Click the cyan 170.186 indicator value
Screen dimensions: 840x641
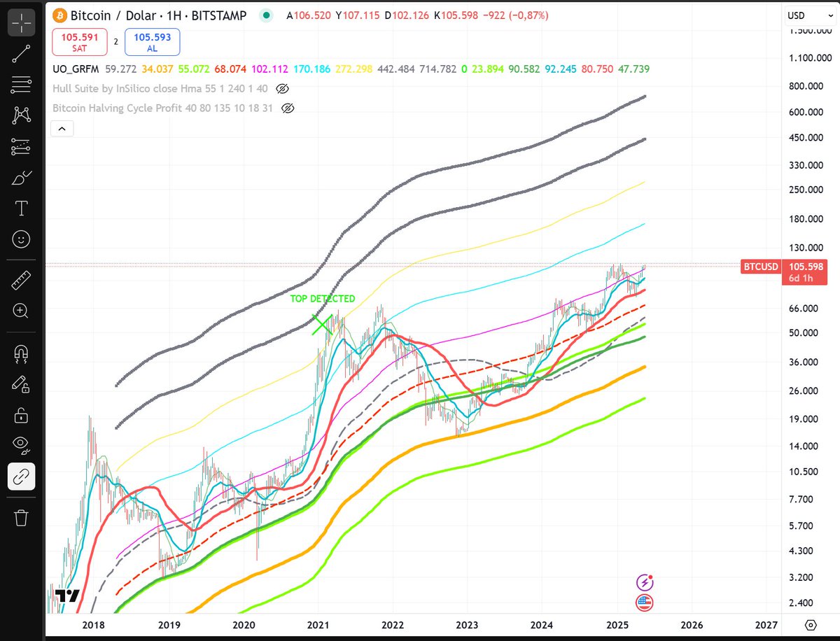(312, 69)
